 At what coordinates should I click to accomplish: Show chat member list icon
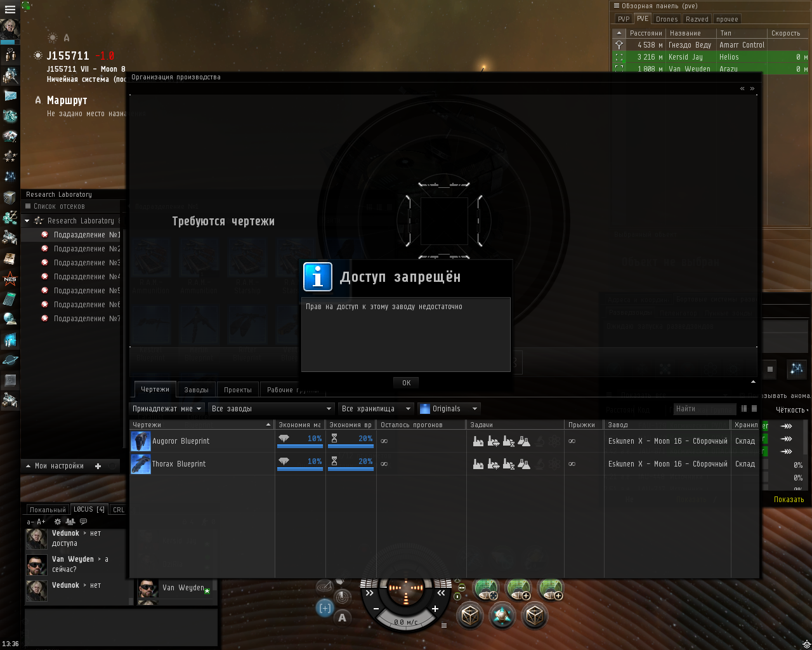pos(70,522)
